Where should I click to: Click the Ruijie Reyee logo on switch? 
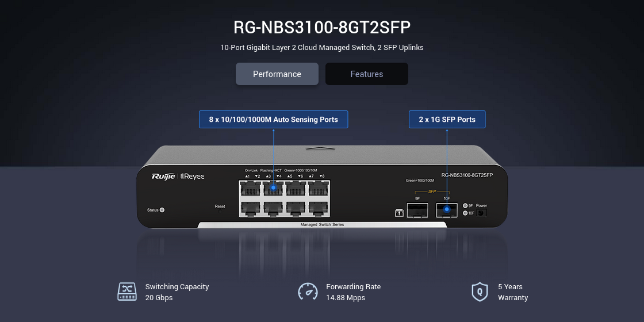pyautogui.click(x=178, y=177)
